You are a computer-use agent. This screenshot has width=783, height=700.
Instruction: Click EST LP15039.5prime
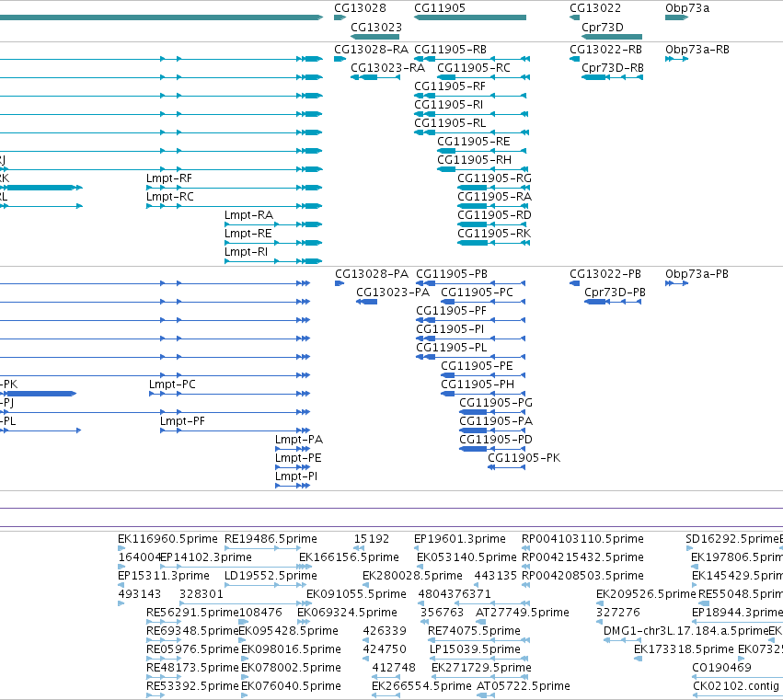[475, 649]
